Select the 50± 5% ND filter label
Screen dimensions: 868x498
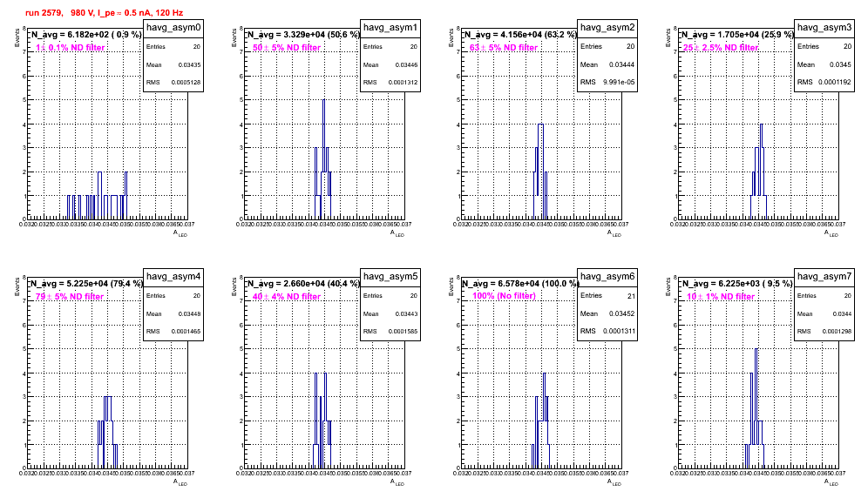[x=287, y=48]
